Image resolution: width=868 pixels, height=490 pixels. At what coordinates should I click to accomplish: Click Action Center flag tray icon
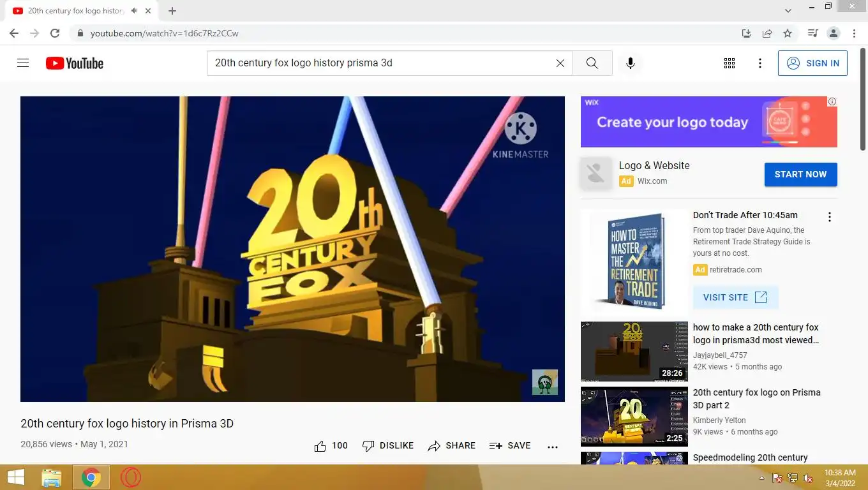click(777, 478)
